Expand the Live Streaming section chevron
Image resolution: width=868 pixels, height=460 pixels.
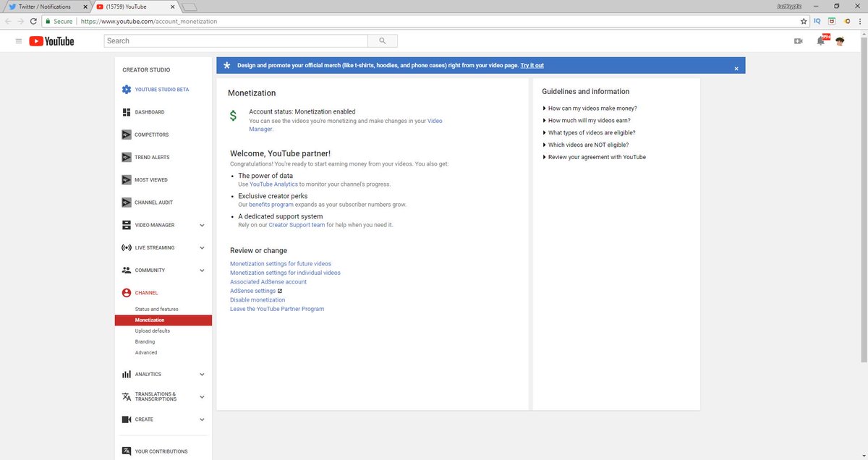202,247
